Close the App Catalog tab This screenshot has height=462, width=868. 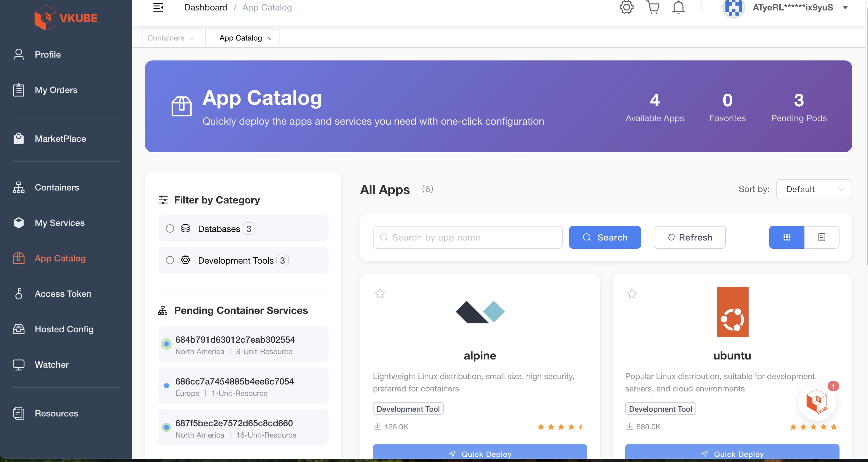(269, 38)
